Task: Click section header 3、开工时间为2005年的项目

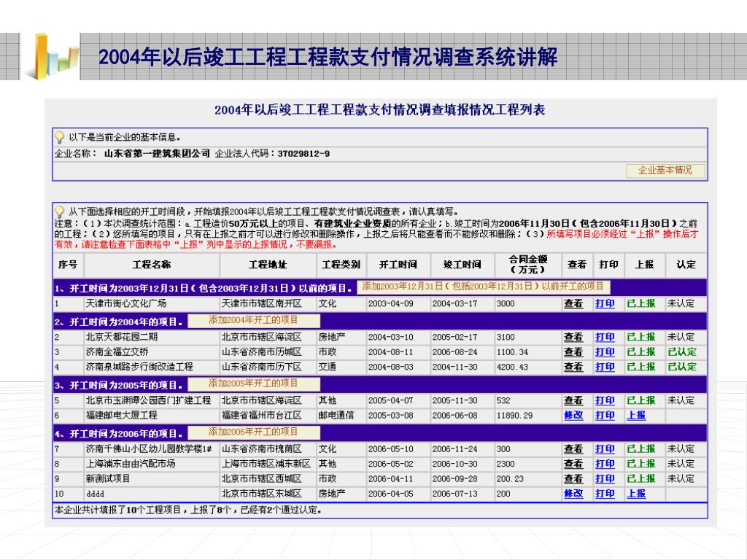Action: pos(119,385)
